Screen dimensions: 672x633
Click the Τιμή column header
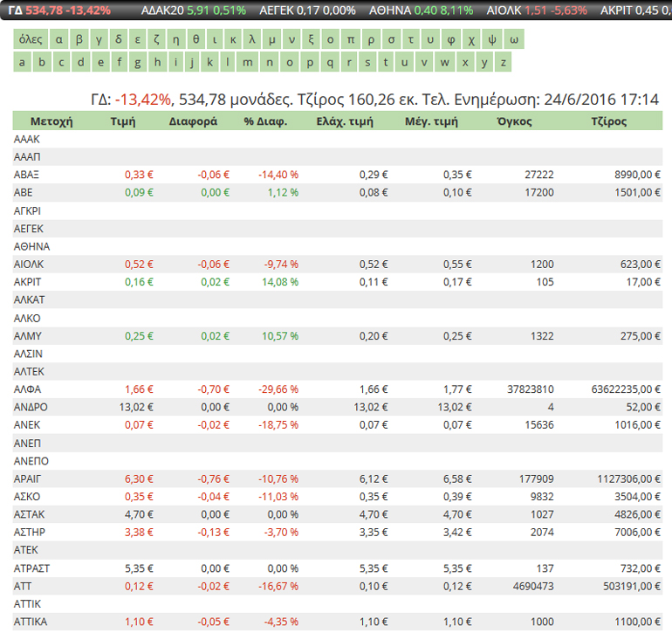(123, 121)
